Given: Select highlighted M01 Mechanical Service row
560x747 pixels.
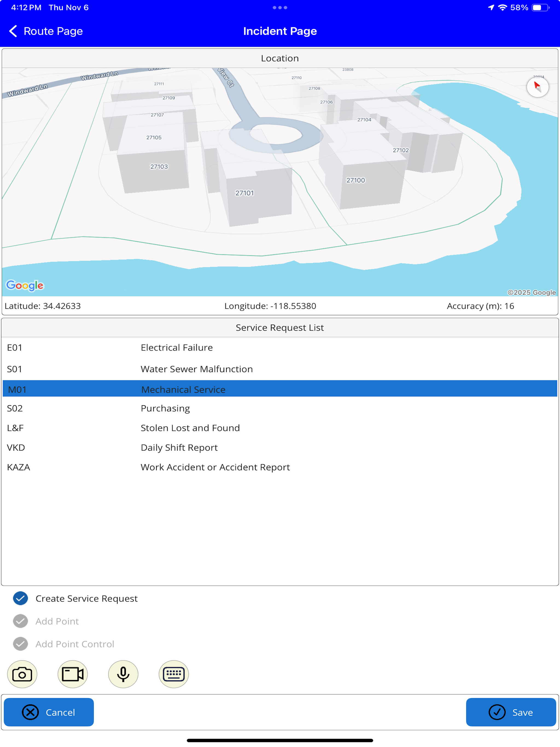Looking at the screenshot, I should pos(280,389).
